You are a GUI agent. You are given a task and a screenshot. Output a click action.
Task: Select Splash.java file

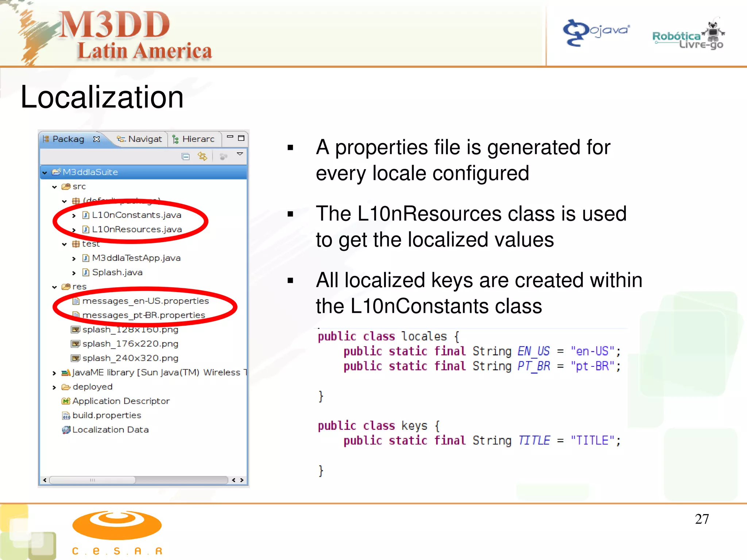pos(117,272)
